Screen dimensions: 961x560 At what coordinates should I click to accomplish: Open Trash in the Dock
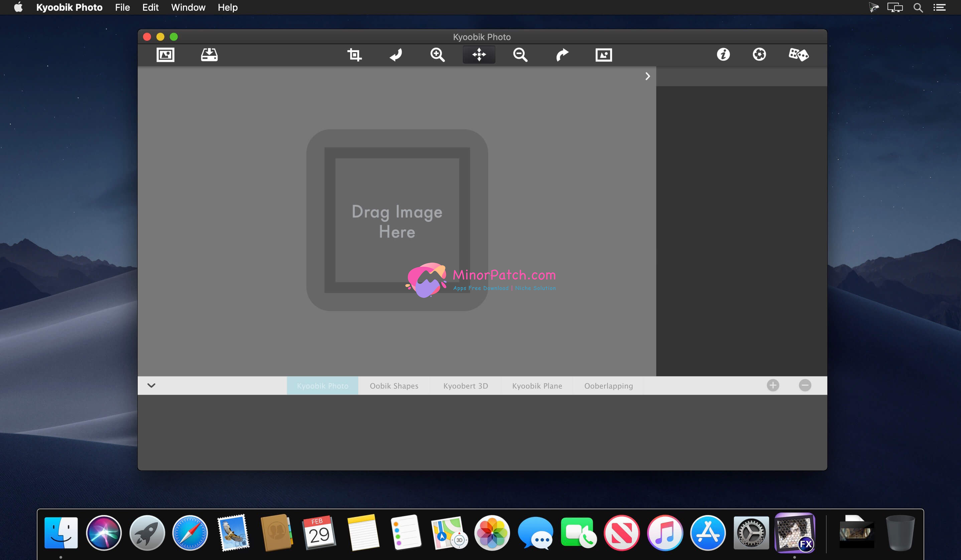pos(900,533)
